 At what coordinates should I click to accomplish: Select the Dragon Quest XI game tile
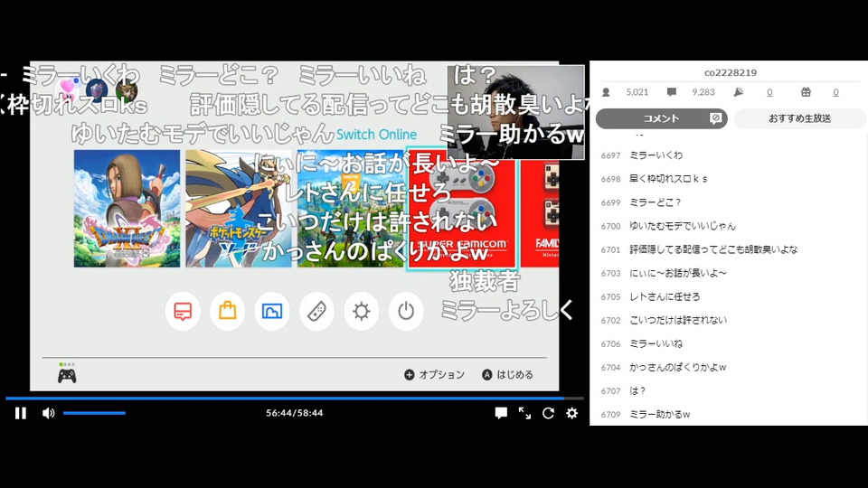[x=127, y=209]
